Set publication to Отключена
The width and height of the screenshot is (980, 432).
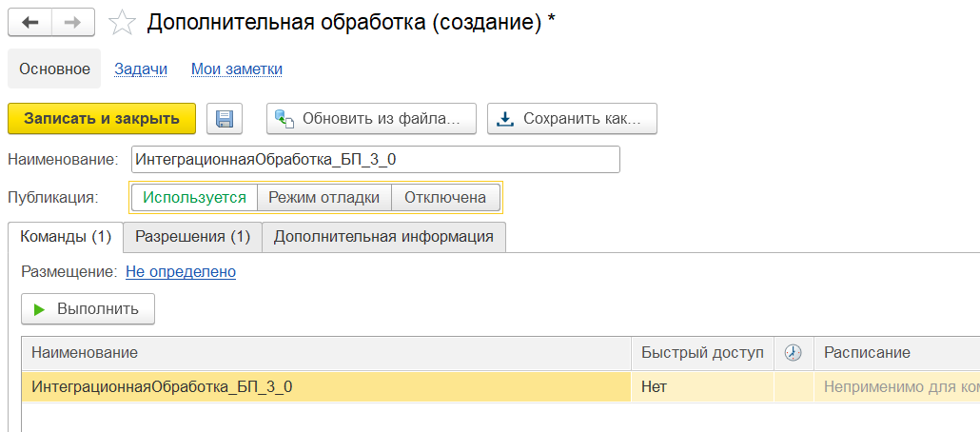click(445, 198)
